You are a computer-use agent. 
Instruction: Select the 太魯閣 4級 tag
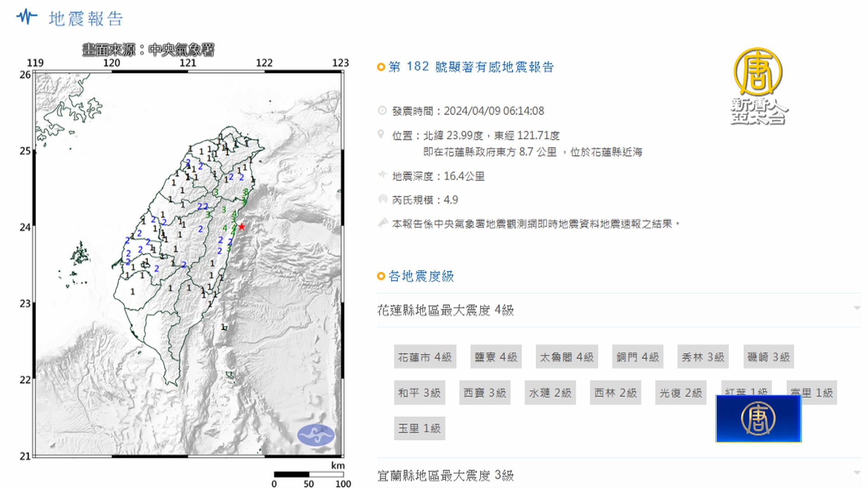pos(566,357)
